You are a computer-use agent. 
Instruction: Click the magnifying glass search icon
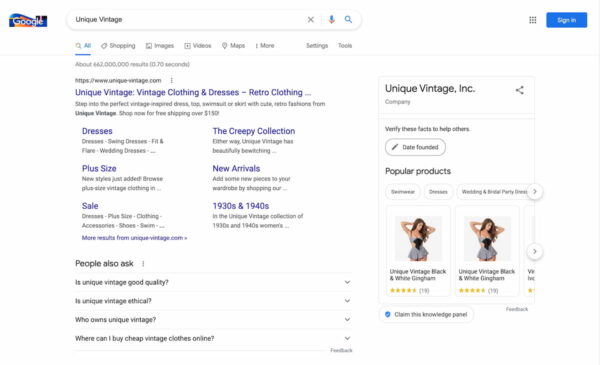click(x=348, y=20)
